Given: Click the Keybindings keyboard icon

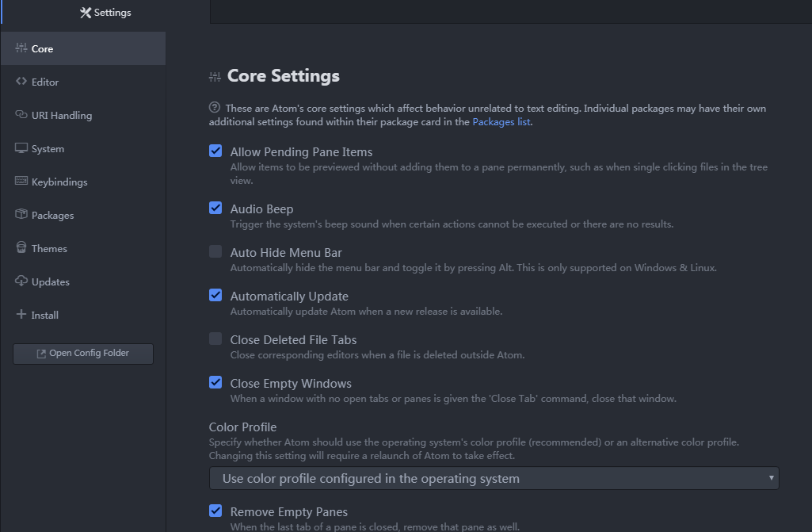Looking at the screenshot, I should click(21, 181).
